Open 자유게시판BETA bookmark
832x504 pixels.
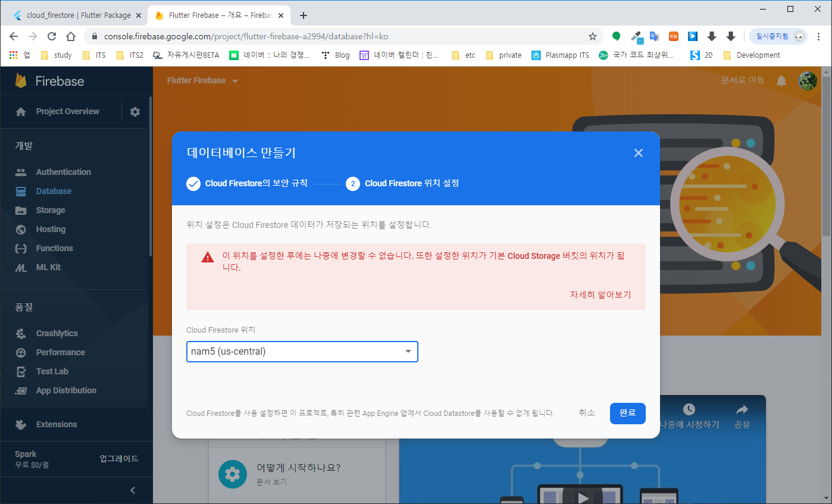coord(186,55)
